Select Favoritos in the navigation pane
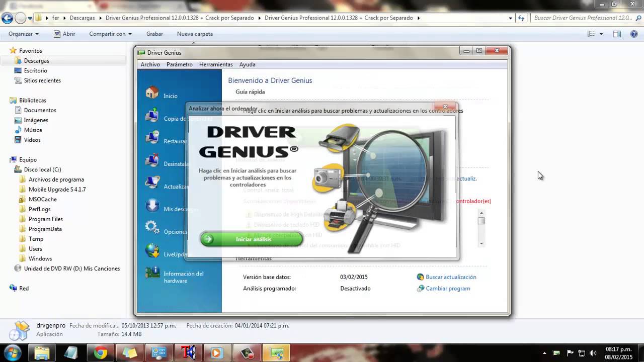 tap(30, 51)
